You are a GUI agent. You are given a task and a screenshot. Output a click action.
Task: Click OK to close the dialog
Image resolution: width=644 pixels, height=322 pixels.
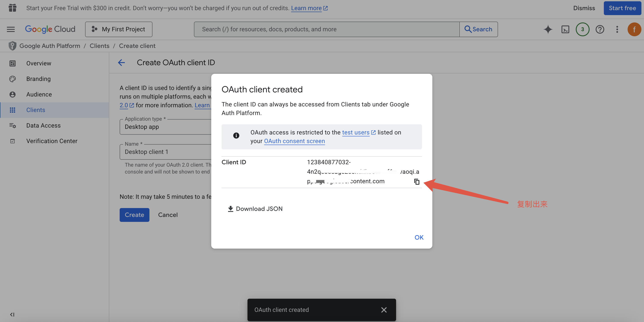[x=419, y=237]
